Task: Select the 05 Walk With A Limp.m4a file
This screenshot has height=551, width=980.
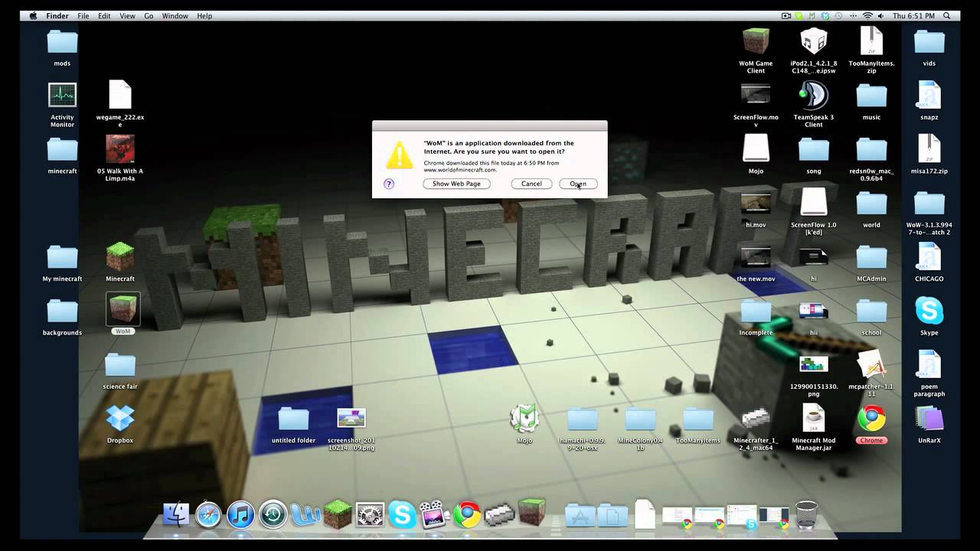Action: [120, 150]
